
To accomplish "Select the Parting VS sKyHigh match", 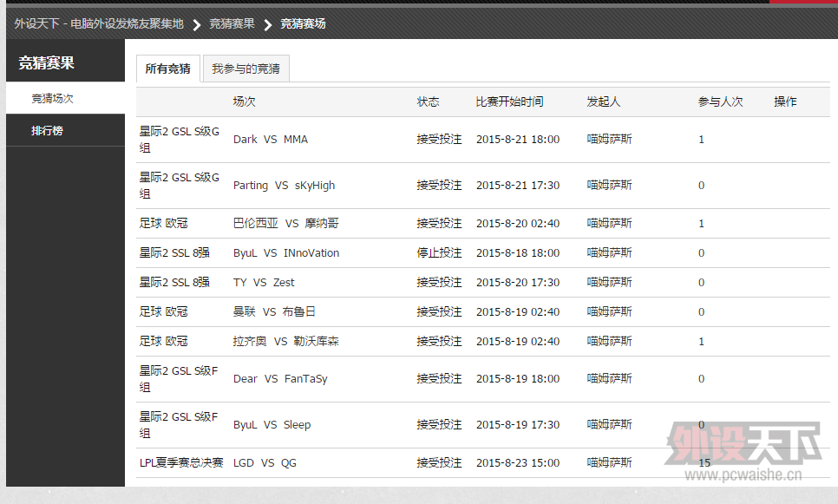I will coord(284,186).
